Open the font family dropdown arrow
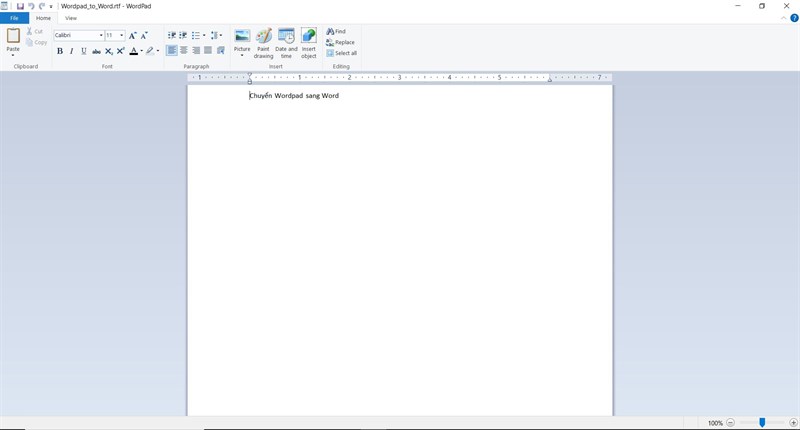Image resolution: width=800 pixels, height=430 pixels. [101, 35]
